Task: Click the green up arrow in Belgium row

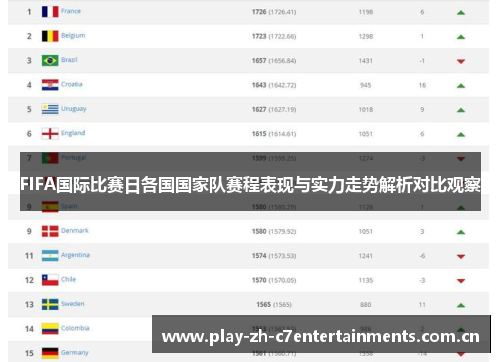Action: (x=461, y=37)
